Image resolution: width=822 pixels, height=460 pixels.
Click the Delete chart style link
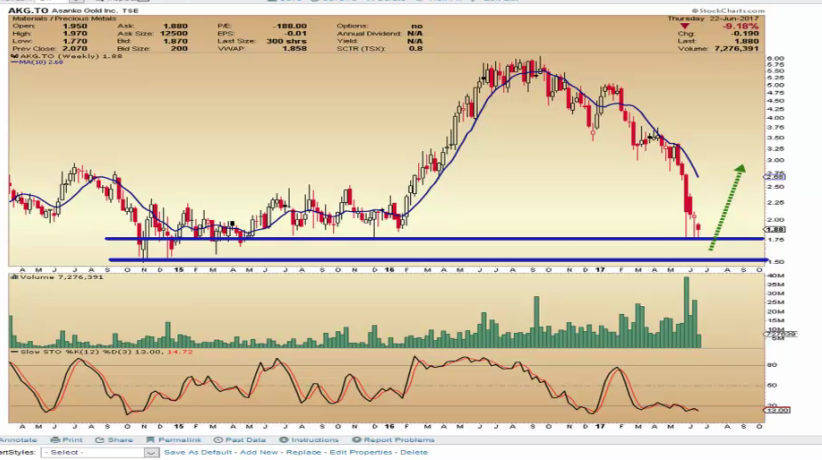pyautogui.click(x=414, y=452)
